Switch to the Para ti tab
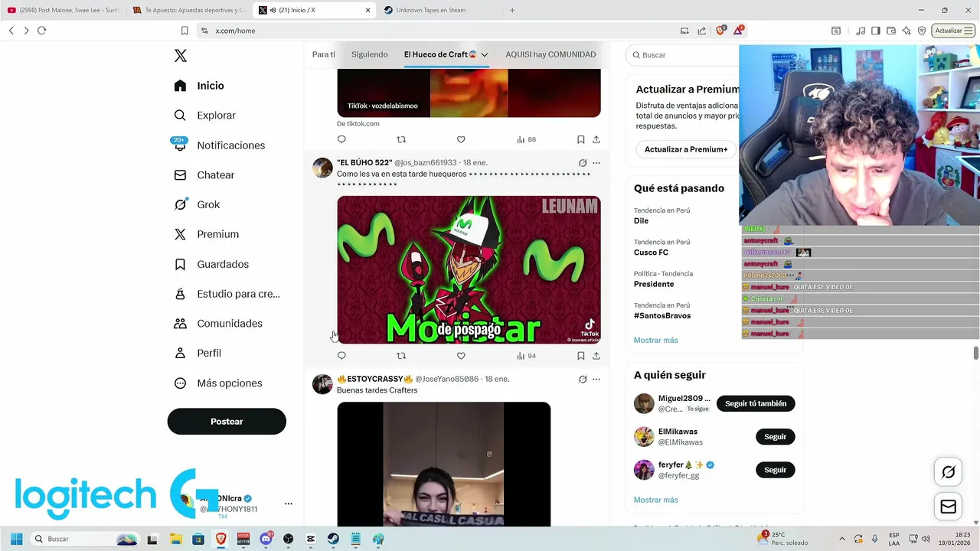The width and height of the screenshot is (980, 551). pos(324,54)
